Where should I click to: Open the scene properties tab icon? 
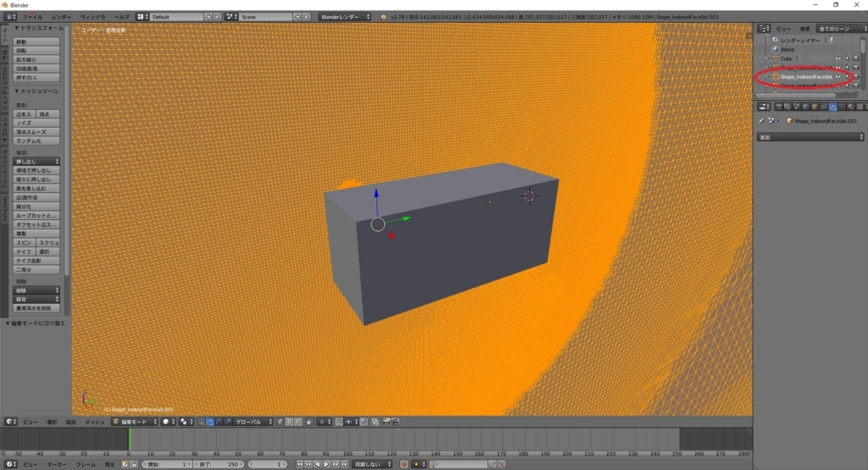coord(797,107)
